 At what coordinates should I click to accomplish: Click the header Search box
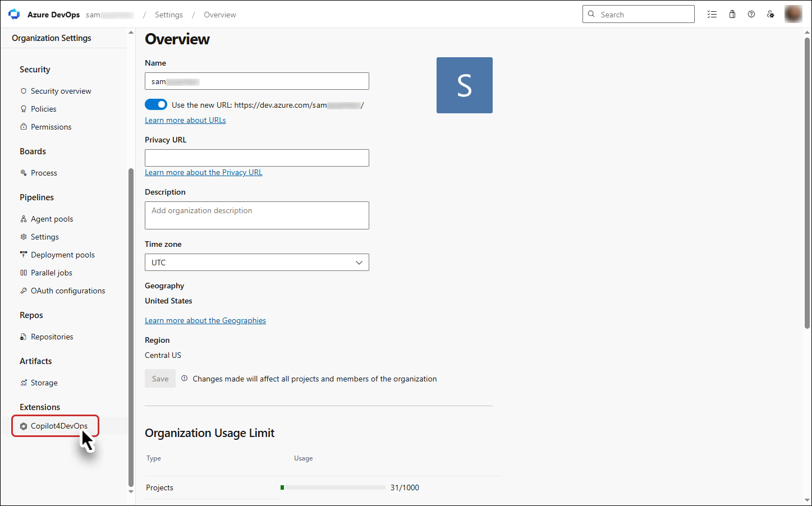click(639, 15)
